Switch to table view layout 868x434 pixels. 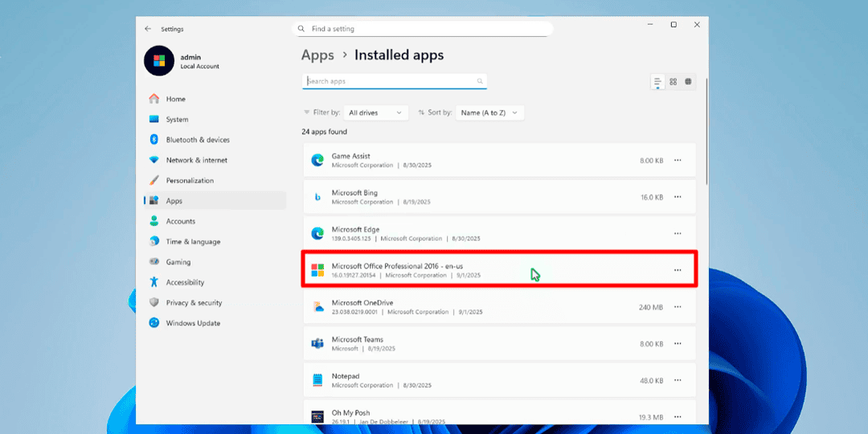click(689, 82)
